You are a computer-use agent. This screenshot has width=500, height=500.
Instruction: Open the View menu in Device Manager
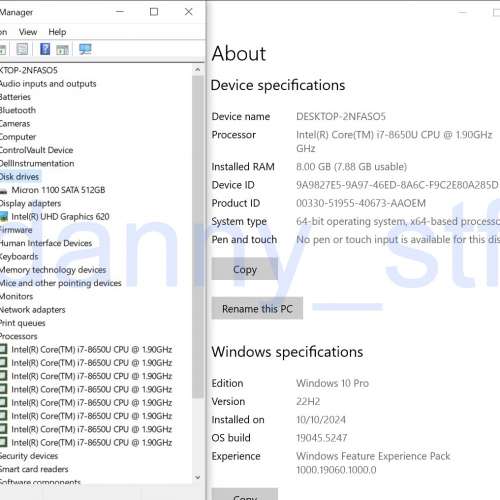pyautogui.click(x=28, y=32)
